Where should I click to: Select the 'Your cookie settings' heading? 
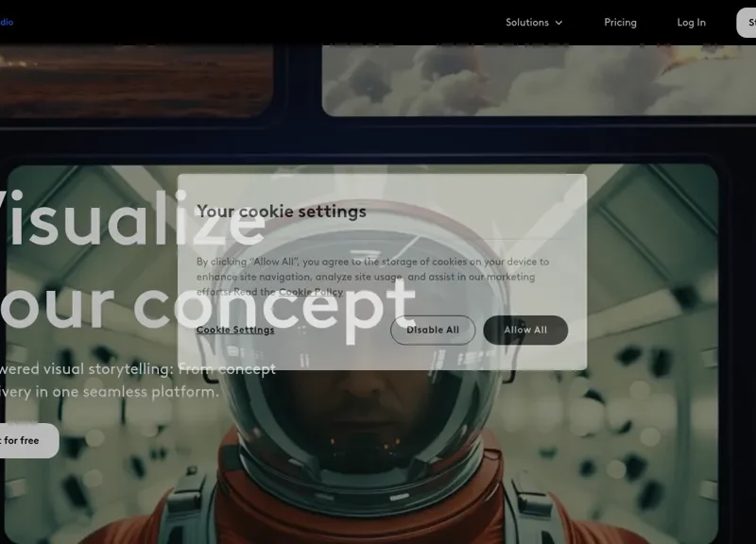tap(281, 212)
